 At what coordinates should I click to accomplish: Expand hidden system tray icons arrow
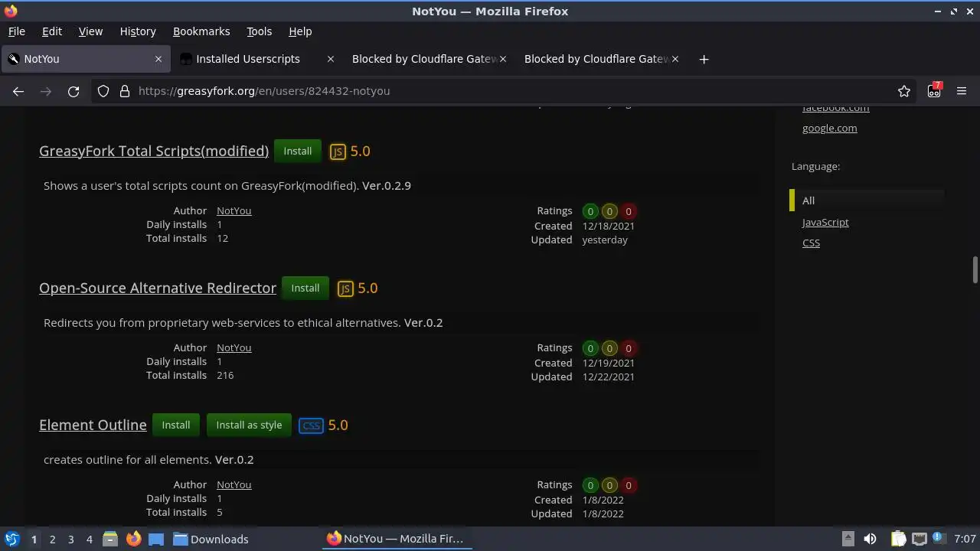click(848, 539)
